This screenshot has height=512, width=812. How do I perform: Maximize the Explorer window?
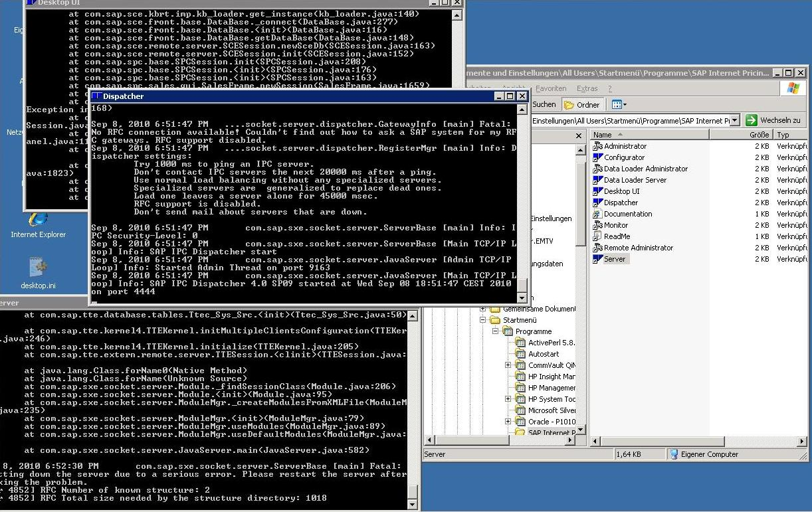(789, 72)
